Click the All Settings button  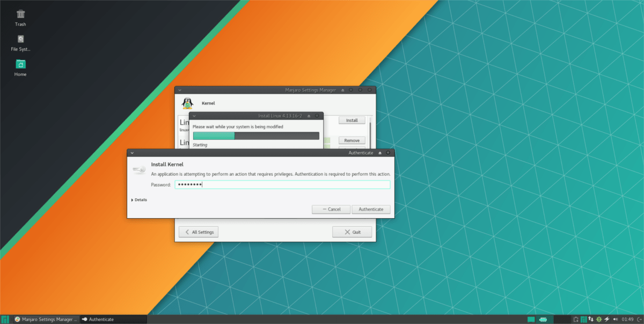tap(198, 232)
